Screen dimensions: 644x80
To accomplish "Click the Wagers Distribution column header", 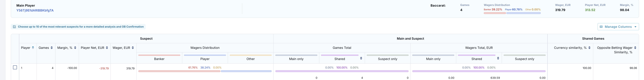I will point(205,48).
